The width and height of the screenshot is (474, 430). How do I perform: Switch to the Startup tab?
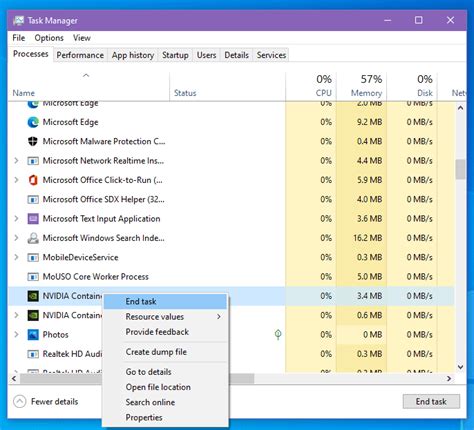(175, 55)
